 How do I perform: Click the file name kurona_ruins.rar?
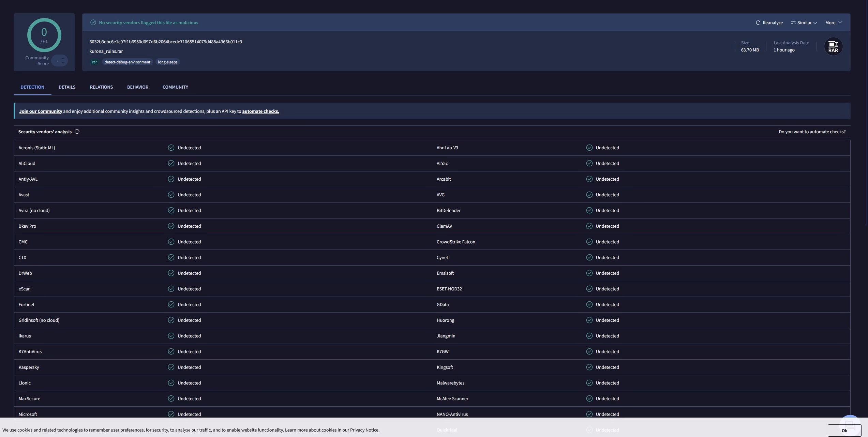[106, 51]
